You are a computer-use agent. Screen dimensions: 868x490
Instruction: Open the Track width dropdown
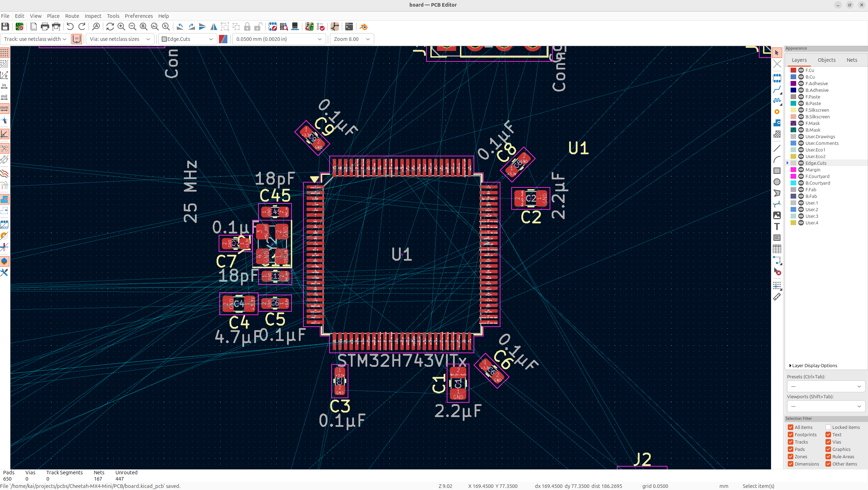coord(35,39)
